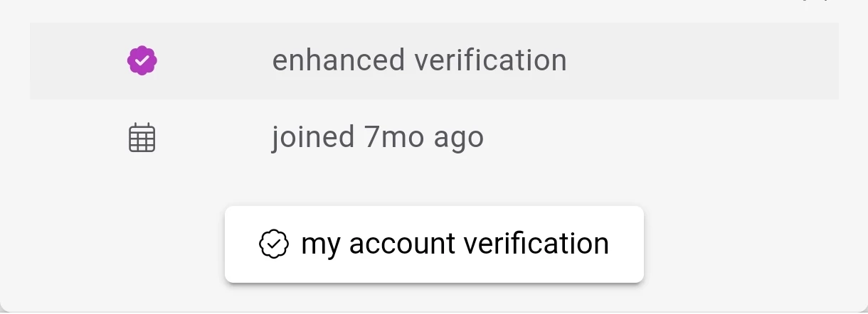Tap the grid calendar glyph
868x314 pixels.
pyautogui.click(x=142, y=138)
